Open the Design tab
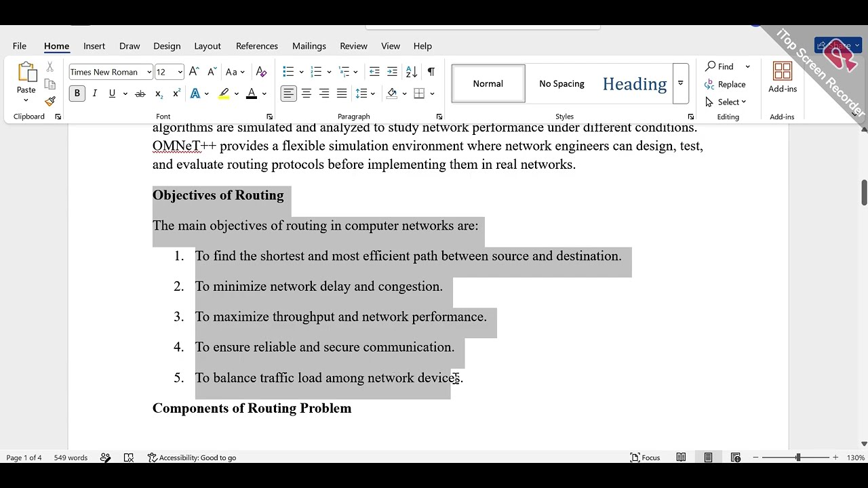This screenshot has width=868, height=488. pos(167,46)
